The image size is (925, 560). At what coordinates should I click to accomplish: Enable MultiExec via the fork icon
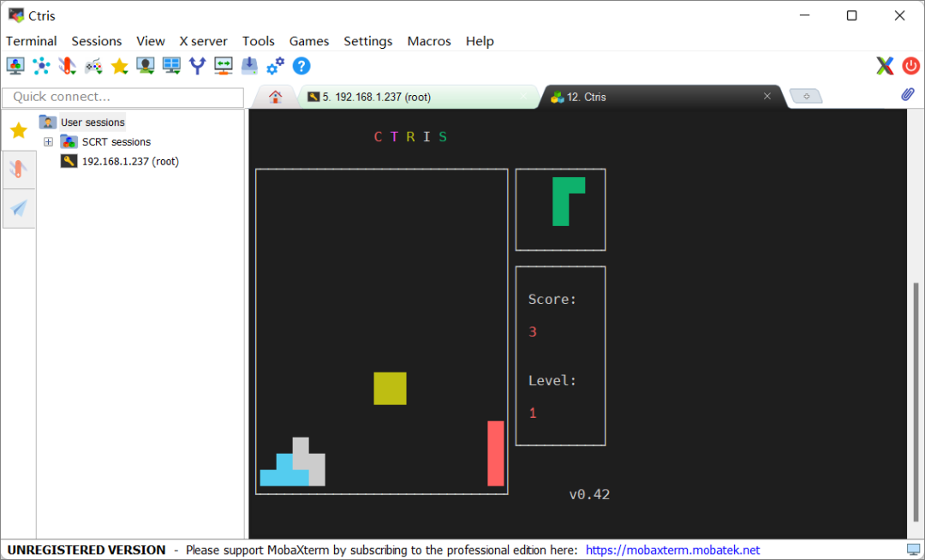pos(198,66)
